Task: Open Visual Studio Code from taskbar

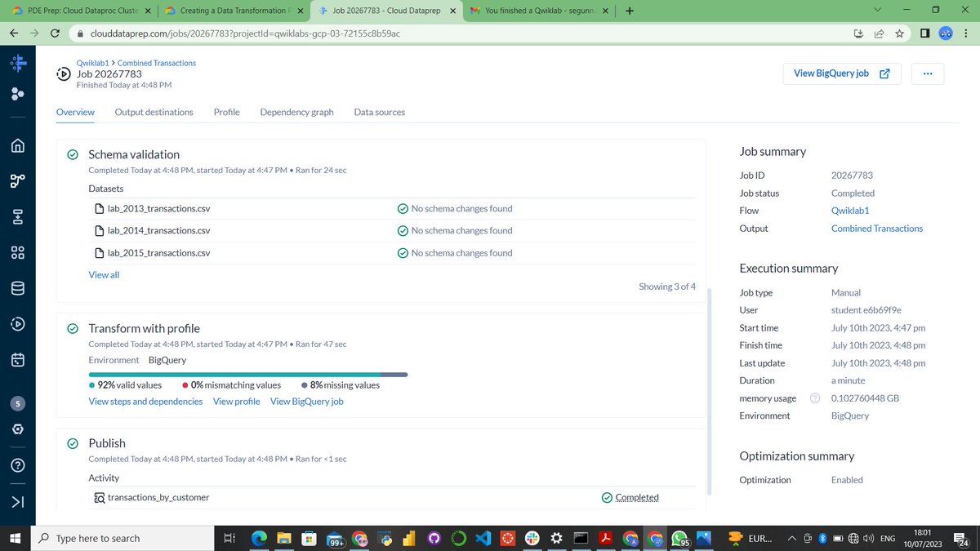Action: [x=482, y=538]
